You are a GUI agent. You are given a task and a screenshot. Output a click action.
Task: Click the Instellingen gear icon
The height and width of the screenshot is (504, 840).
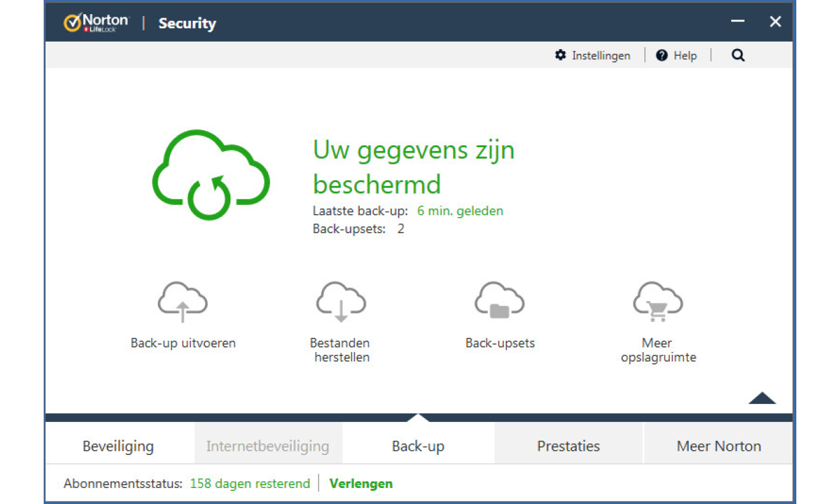pos(560,55)
